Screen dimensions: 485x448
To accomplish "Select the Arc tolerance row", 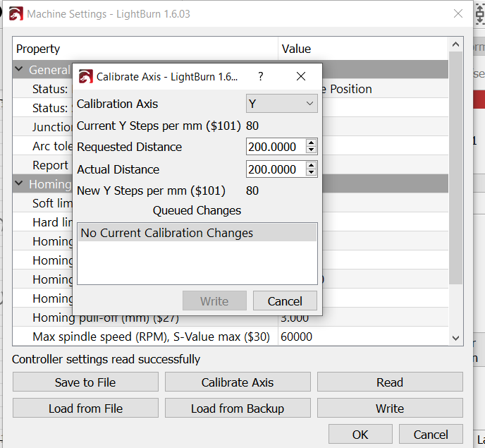I will click(x=231, y=145).
